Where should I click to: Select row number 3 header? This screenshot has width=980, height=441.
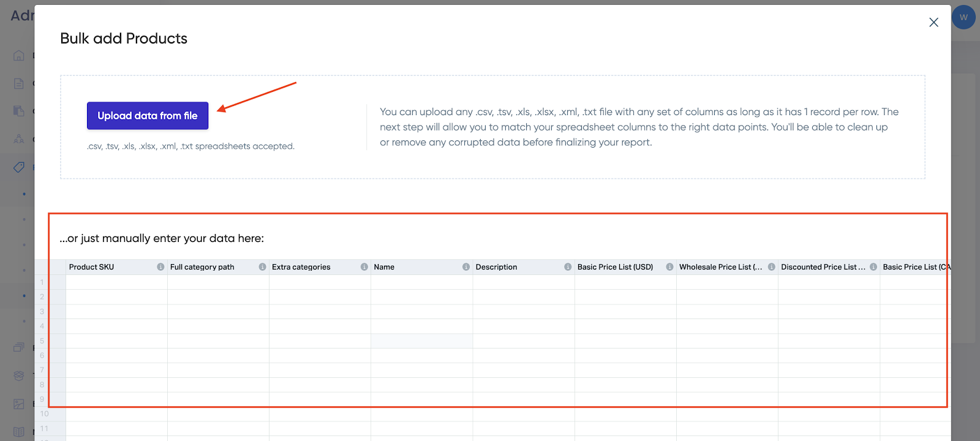[50, 312]
